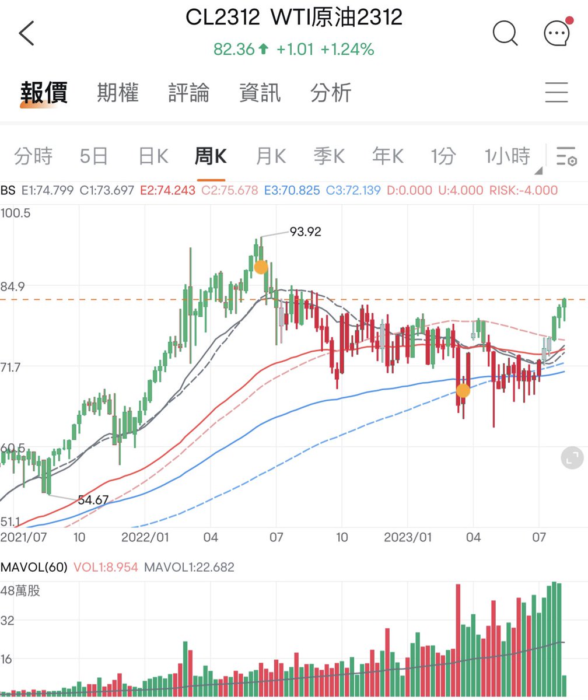Tap the CL2312 WTI原油2312 title

pyautogui.click(x=294, y=17)
